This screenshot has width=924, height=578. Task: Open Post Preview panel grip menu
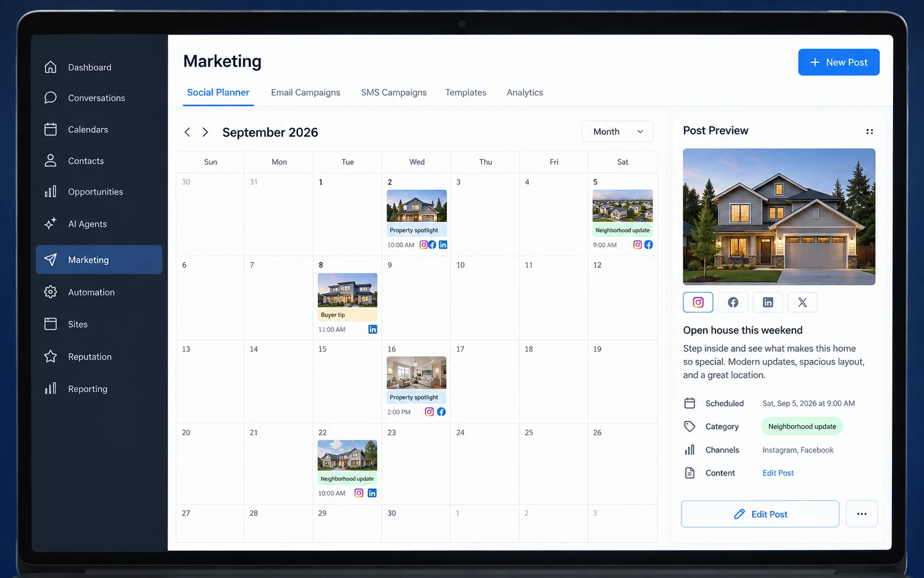point(869,132)
